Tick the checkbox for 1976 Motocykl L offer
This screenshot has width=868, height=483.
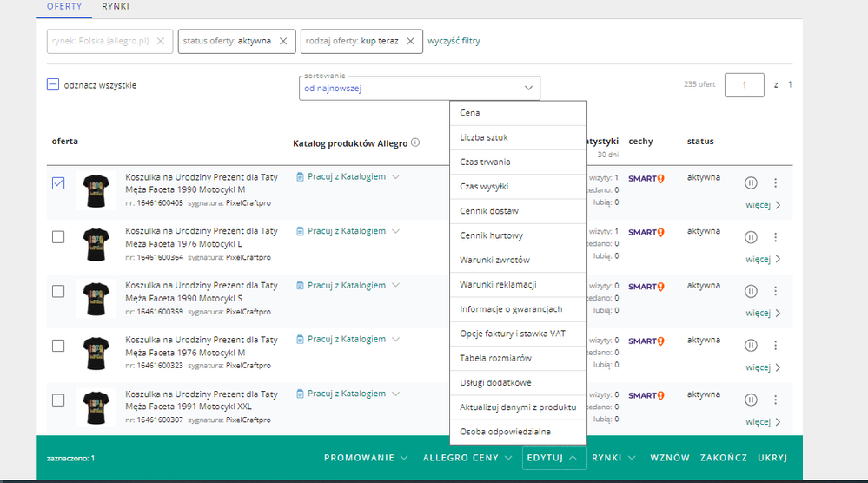(58, 237)
